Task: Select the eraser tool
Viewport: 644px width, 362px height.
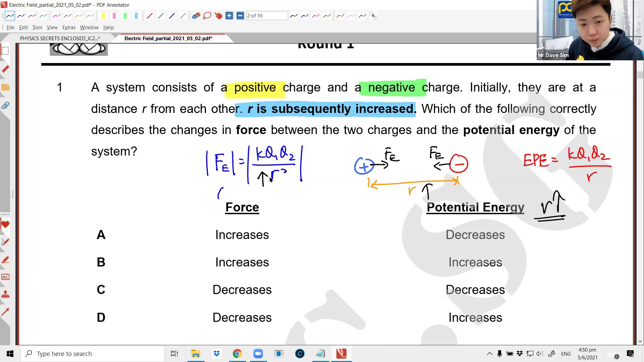Action: (196, 15)
